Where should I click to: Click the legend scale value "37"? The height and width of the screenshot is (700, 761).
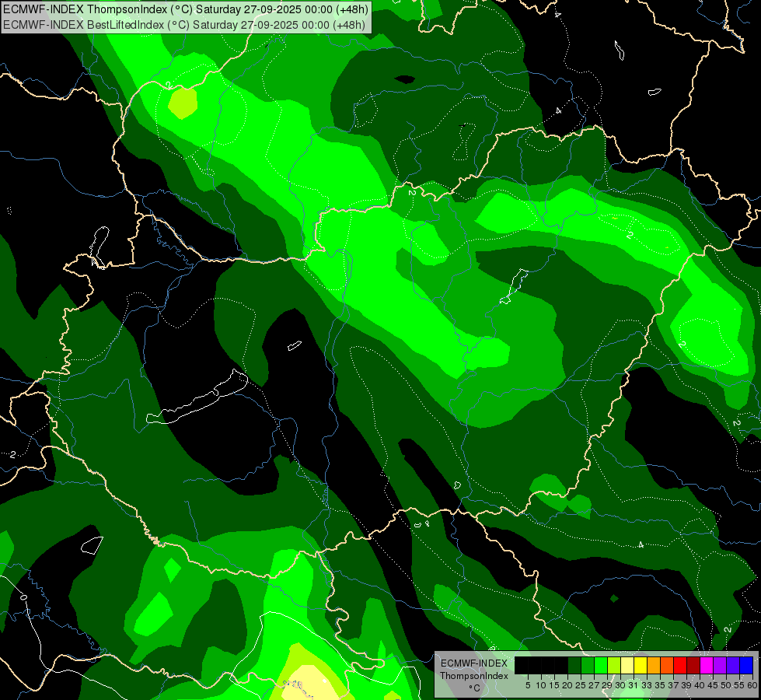tap(673, 685)
